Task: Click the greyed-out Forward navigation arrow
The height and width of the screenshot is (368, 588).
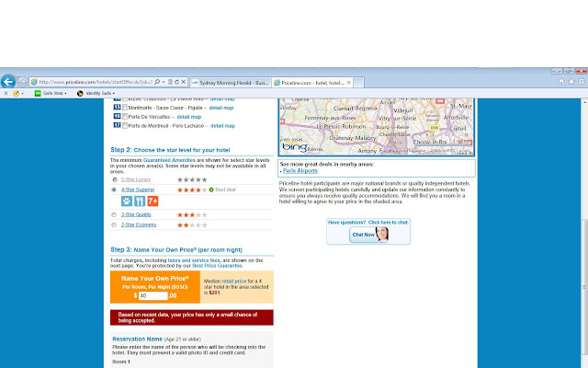Action: (x=22, y=82)
